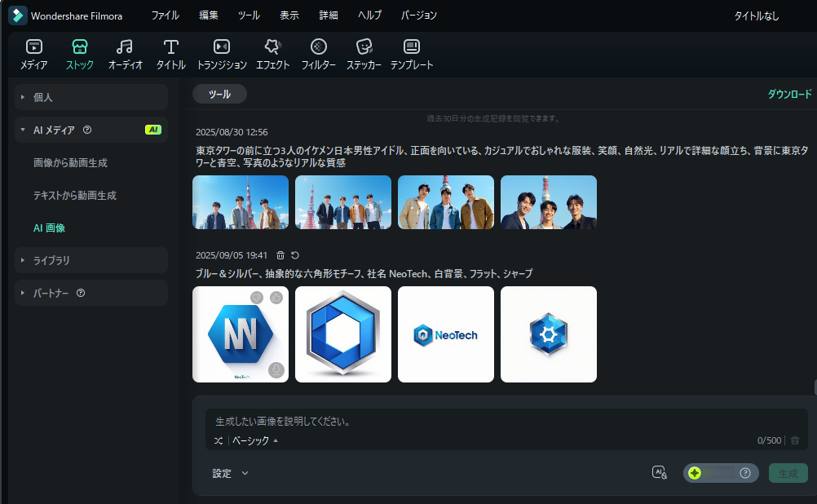This screenshot has width=817, height=504.
Task: Click the credits help question mark icon
Action: 745,473
